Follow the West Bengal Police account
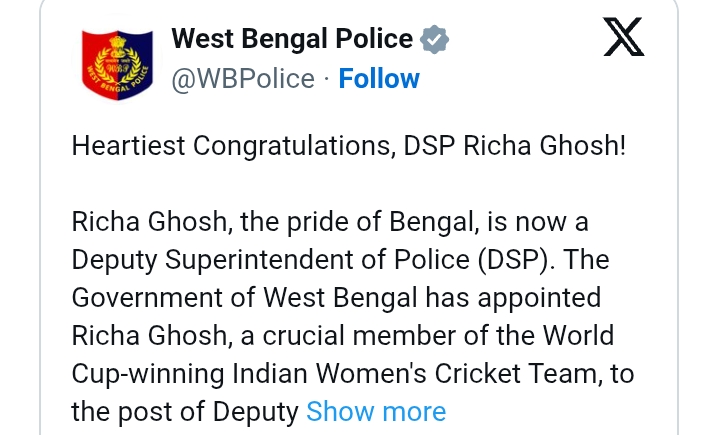The width and height of the screenshot is (719, 435). 379,78
